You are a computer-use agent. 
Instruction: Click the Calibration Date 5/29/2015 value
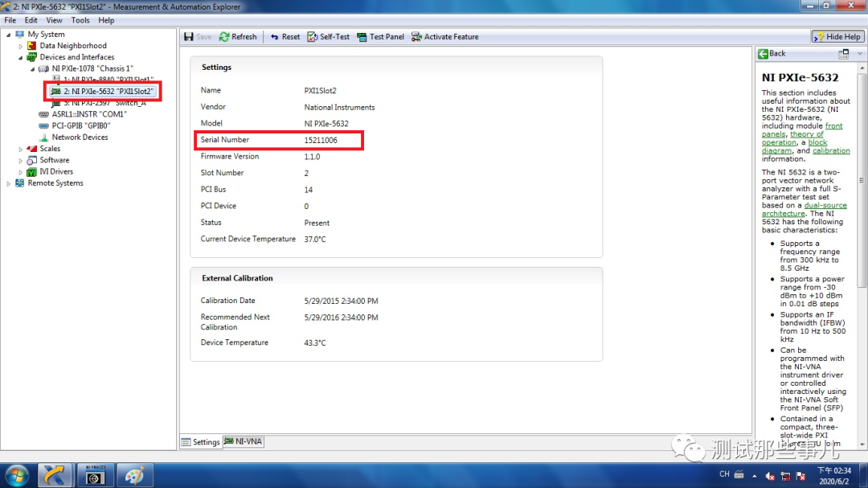(x=341, y=301)
